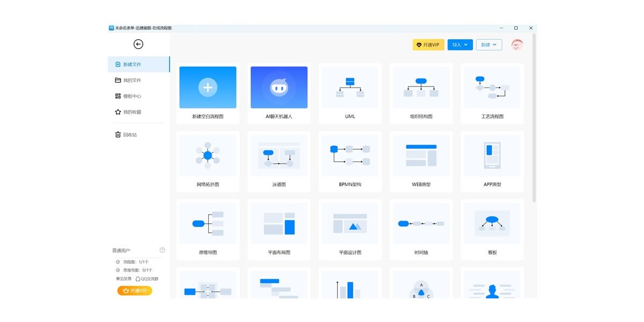Image resolution: width=644 pixels, height=322 pixels.
Task: Select the APP原型 template icon
Action: click(492, 156)
